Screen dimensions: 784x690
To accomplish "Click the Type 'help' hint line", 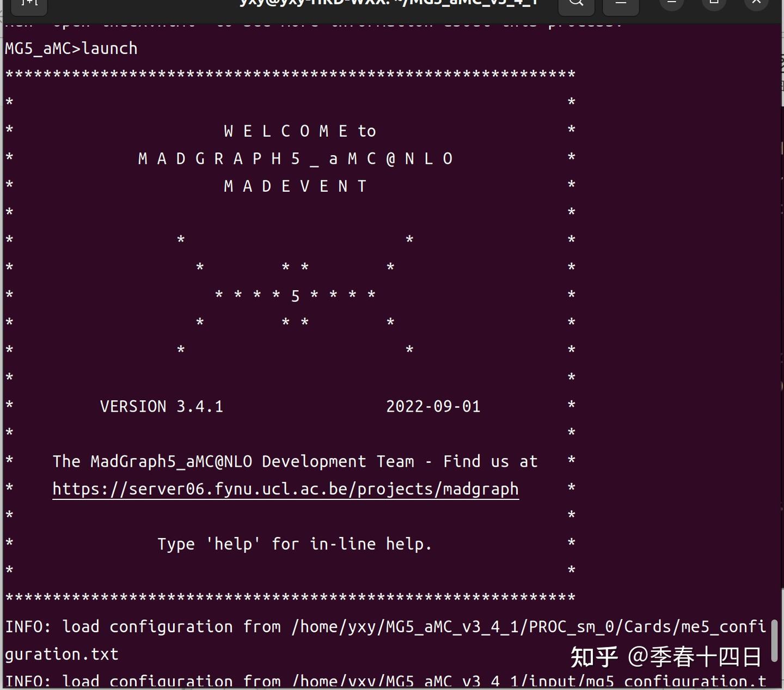I will pos(295,544).
